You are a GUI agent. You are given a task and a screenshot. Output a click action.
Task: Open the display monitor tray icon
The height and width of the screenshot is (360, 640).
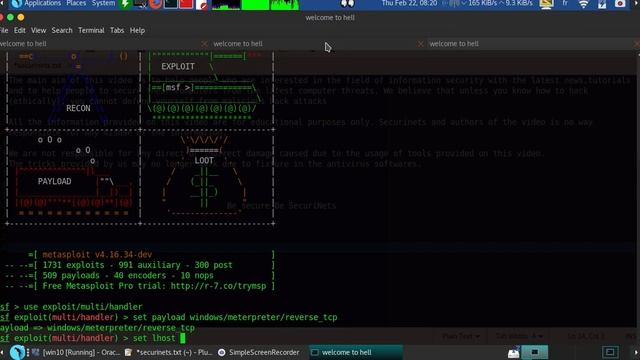(546, 4)
